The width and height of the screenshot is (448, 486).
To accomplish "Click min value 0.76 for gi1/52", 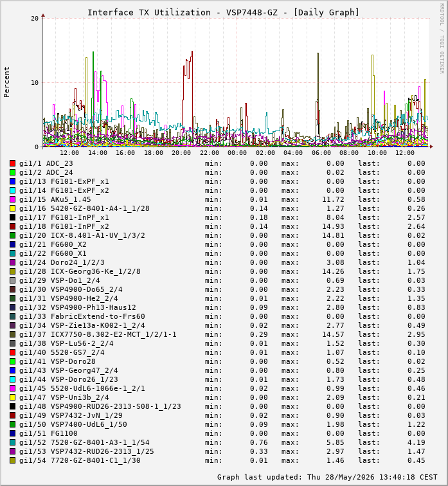I will point(259,442).
